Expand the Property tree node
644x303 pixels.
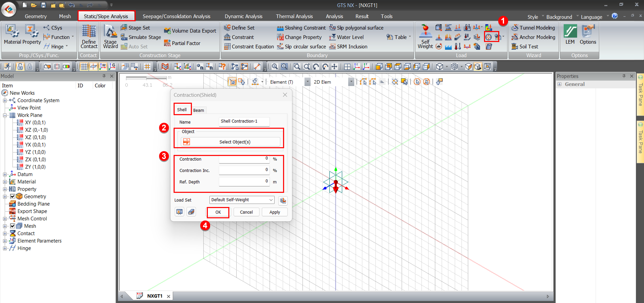[5, 189]
